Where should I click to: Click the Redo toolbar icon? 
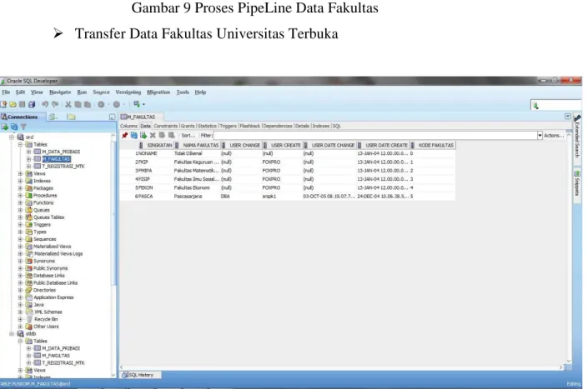coord(55,104)
